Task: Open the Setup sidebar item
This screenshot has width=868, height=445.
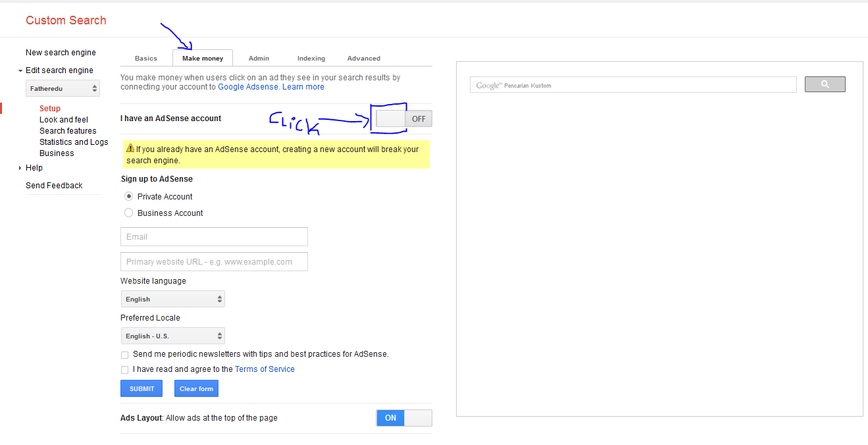Action: pyautogui.click(x=50, y=109)
